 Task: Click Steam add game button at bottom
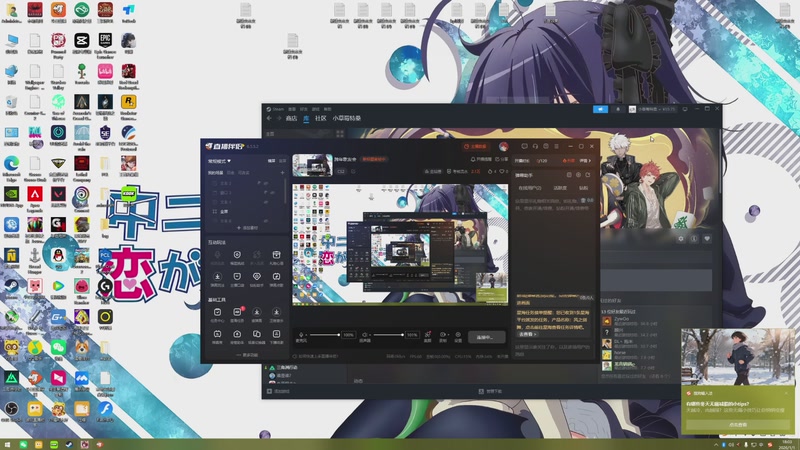click(x=278, y=391)
